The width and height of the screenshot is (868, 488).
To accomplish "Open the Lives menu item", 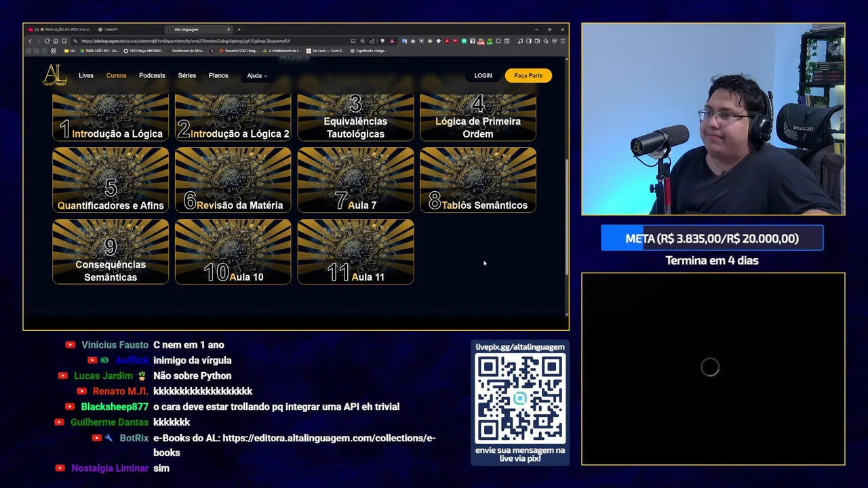I will pos(86,75).
